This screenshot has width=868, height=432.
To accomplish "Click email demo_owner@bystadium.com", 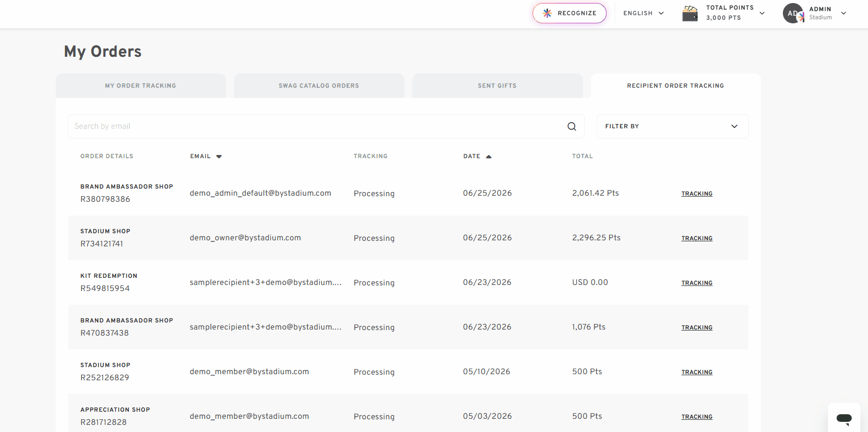I will point(245,238).
